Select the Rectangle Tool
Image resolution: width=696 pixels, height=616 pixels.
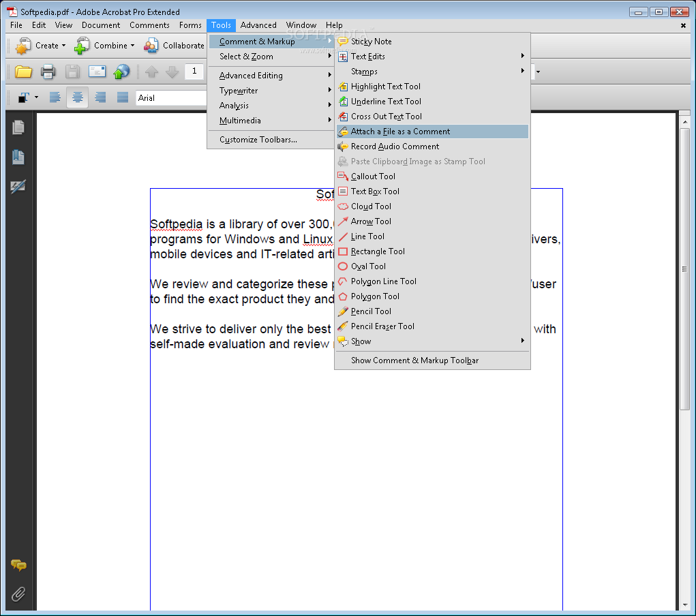432,251
